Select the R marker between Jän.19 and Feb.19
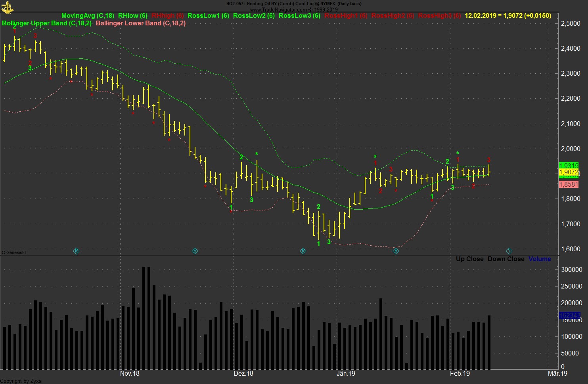Image resolution: width=588 pixels, height=384 pixels. (395, 251)
